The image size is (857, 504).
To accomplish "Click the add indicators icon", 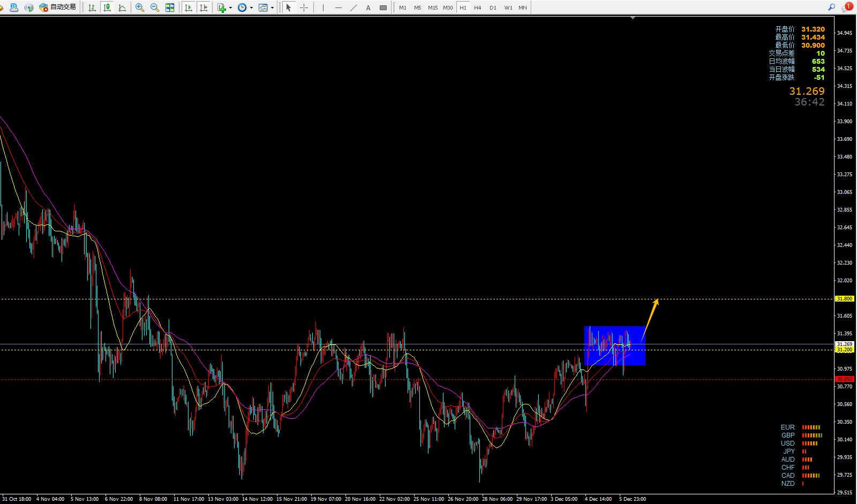I will coord(222,7).
